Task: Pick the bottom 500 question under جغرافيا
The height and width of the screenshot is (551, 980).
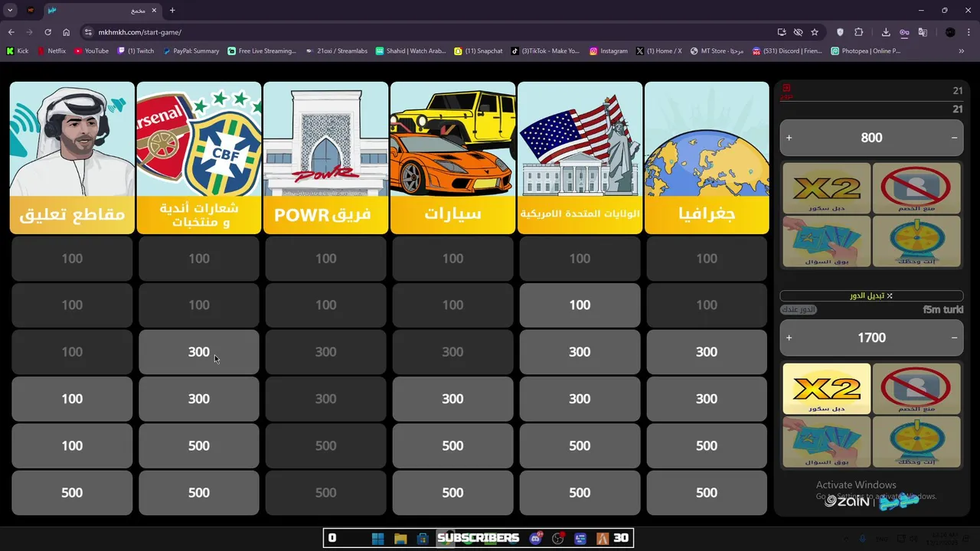Action: pyautogui.click(x=707, y=493)
